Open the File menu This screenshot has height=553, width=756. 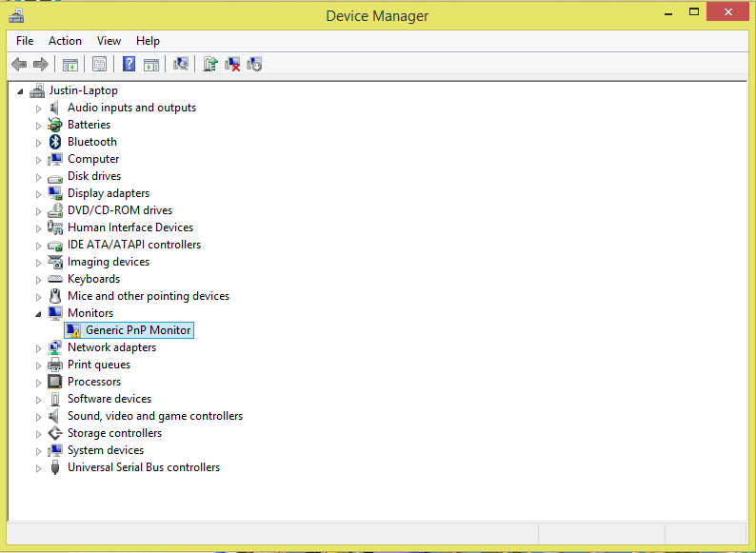25,41
